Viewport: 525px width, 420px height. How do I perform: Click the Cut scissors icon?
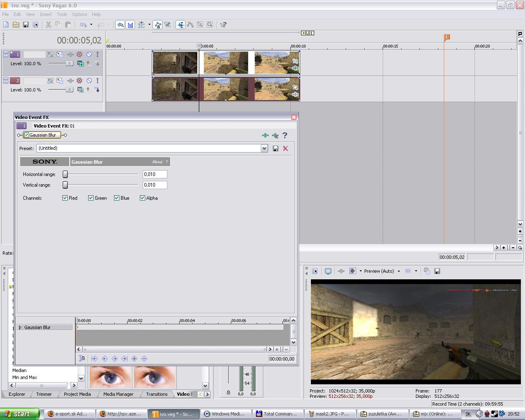tap(48, 25)
